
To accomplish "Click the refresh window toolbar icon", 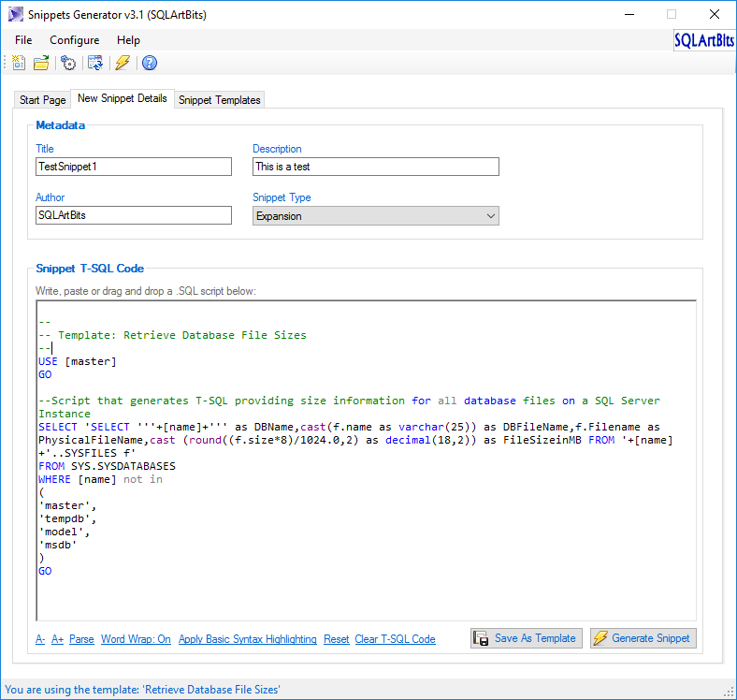I will (x=94, y=63).
